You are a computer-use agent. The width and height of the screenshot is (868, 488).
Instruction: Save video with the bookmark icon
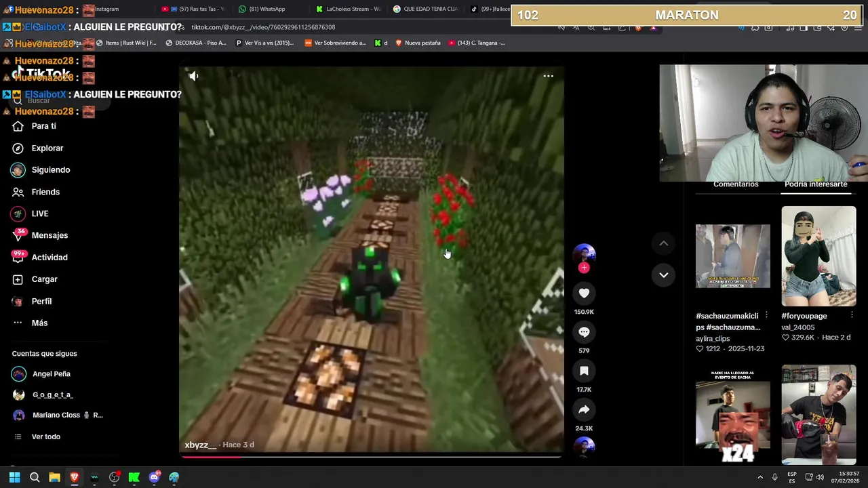584,371
